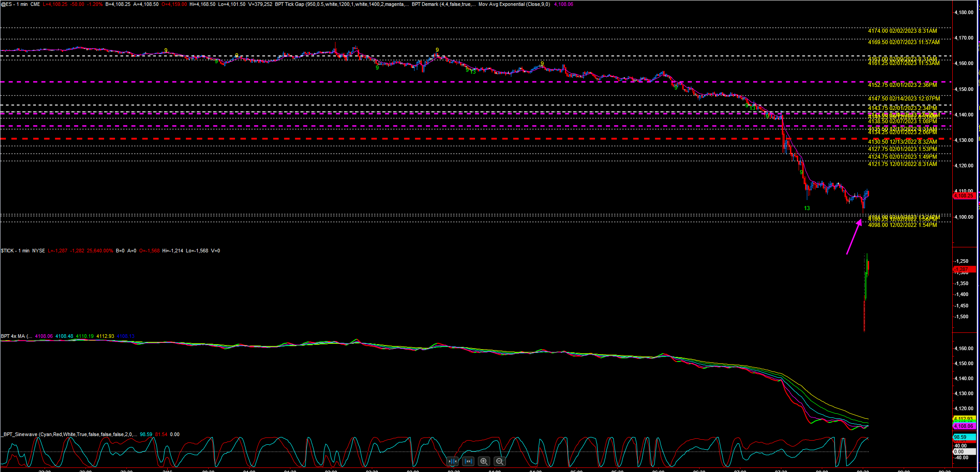Click the increase bar spacing icon

click(x=468, y=461)
